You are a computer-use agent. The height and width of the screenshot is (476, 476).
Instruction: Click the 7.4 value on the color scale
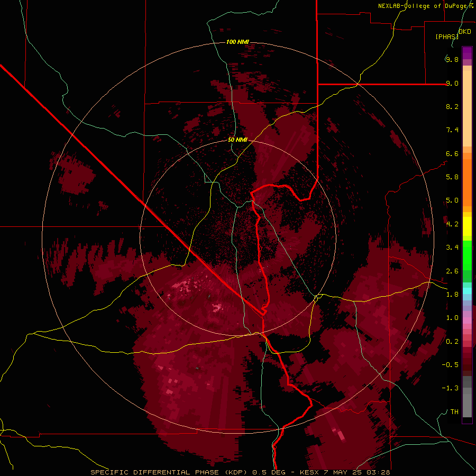click(x=452, y=130)
